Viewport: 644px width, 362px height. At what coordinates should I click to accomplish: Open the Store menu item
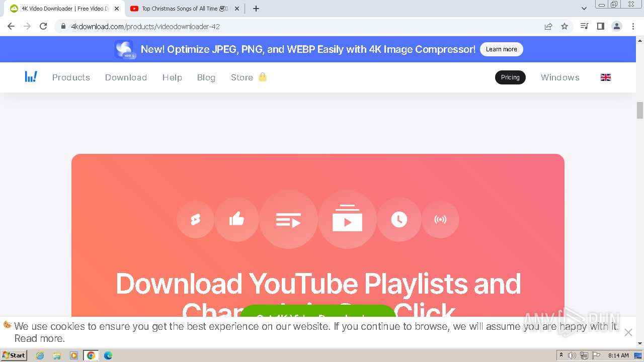tap(242, 77)
